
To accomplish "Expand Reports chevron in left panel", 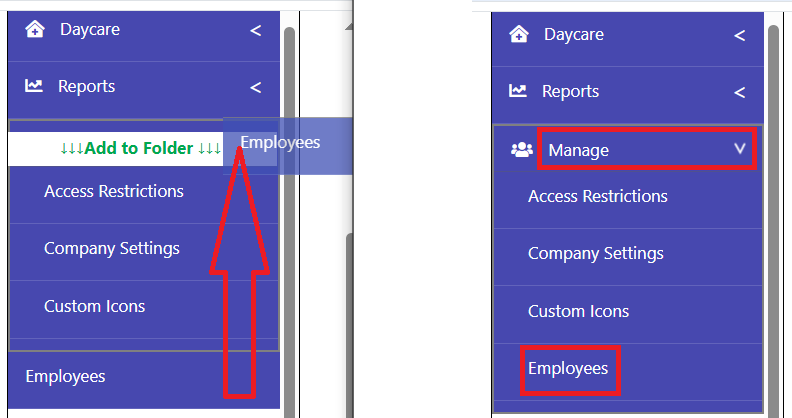I will [256, 88].
